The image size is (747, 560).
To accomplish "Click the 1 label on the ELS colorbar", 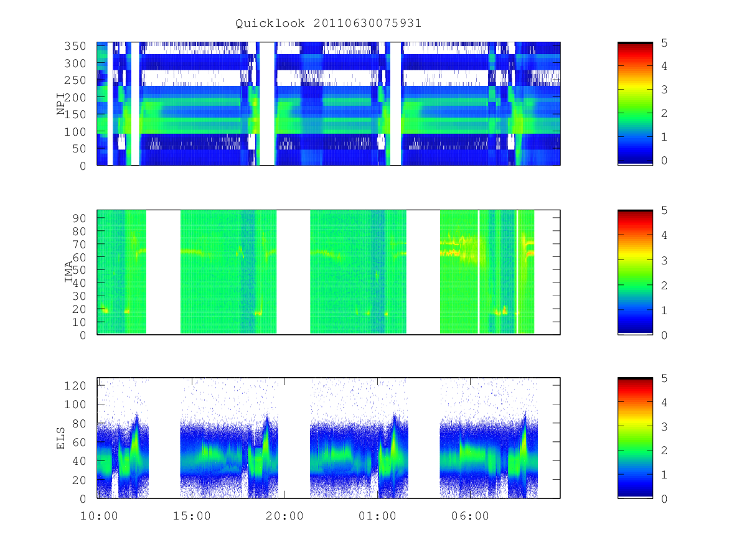I will click(665, 475).
